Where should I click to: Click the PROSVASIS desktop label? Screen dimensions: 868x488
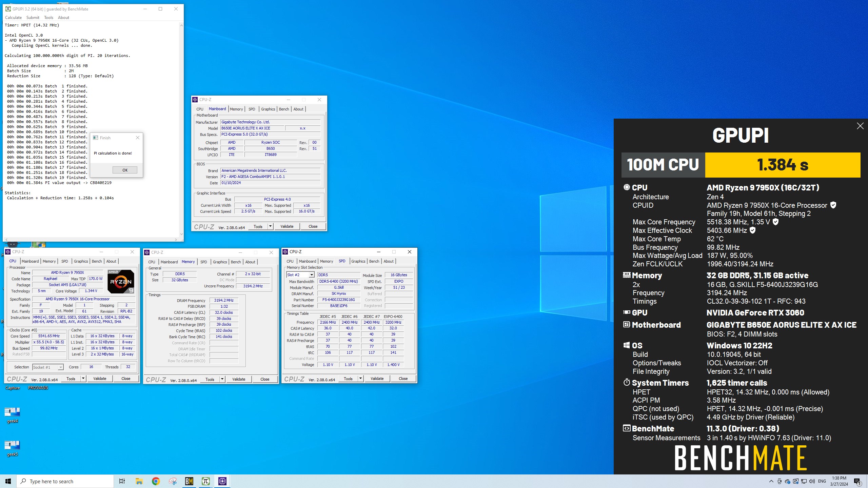point(38,388)
